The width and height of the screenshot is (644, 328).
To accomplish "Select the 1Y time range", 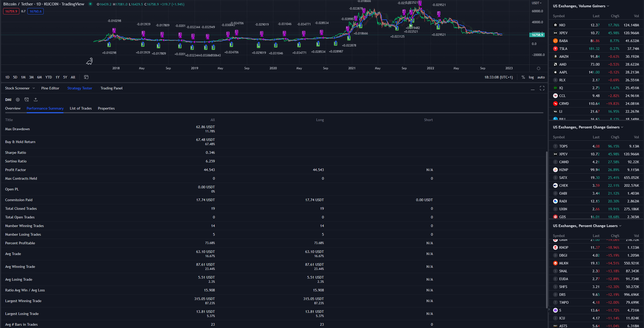I will coord(57,77).
